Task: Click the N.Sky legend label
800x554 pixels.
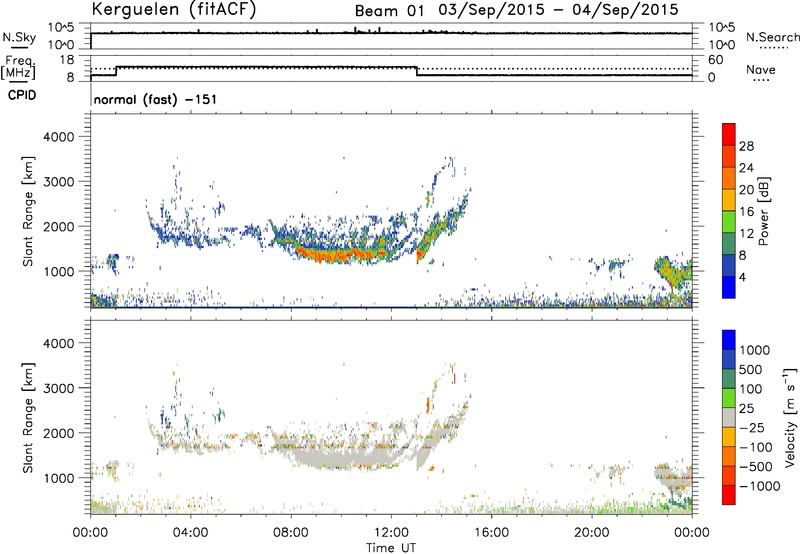Action: pyautogui.click(x=19, y=37)
